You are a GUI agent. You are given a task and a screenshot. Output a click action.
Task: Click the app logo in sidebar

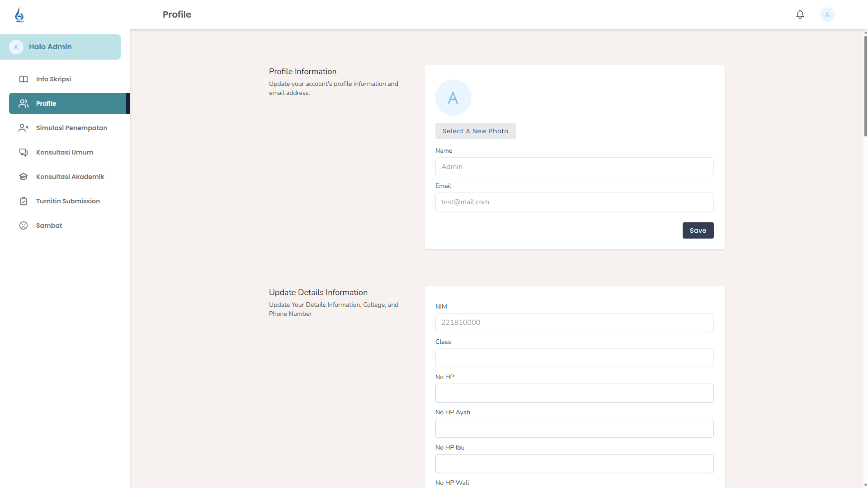[x=19, y=14]
